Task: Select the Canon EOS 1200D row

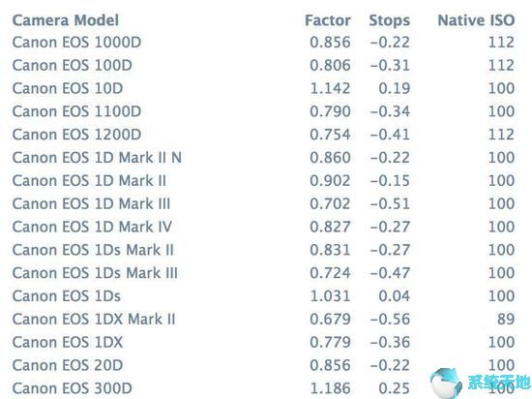Action: (x=263, y=135)
